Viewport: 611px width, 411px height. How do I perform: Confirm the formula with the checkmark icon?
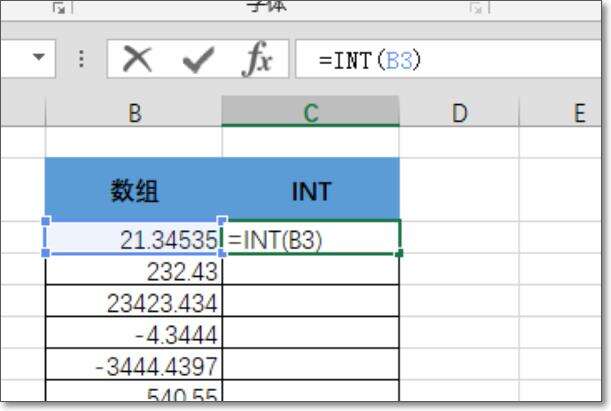point(198,60)
